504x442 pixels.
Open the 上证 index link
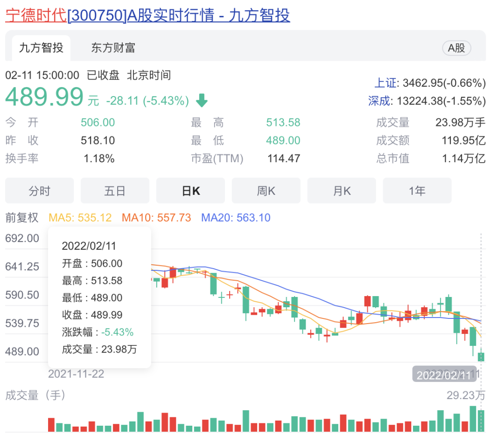386,83
